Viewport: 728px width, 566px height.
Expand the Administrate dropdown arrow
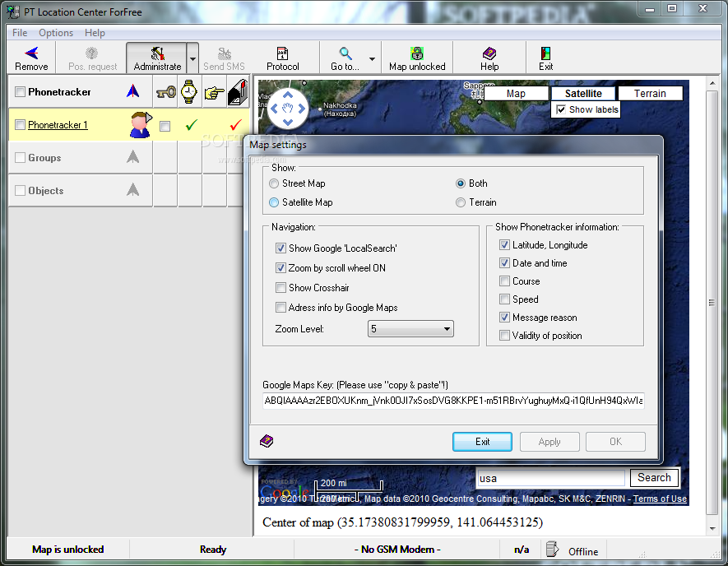pyautogui.click(x=192, y=58)
